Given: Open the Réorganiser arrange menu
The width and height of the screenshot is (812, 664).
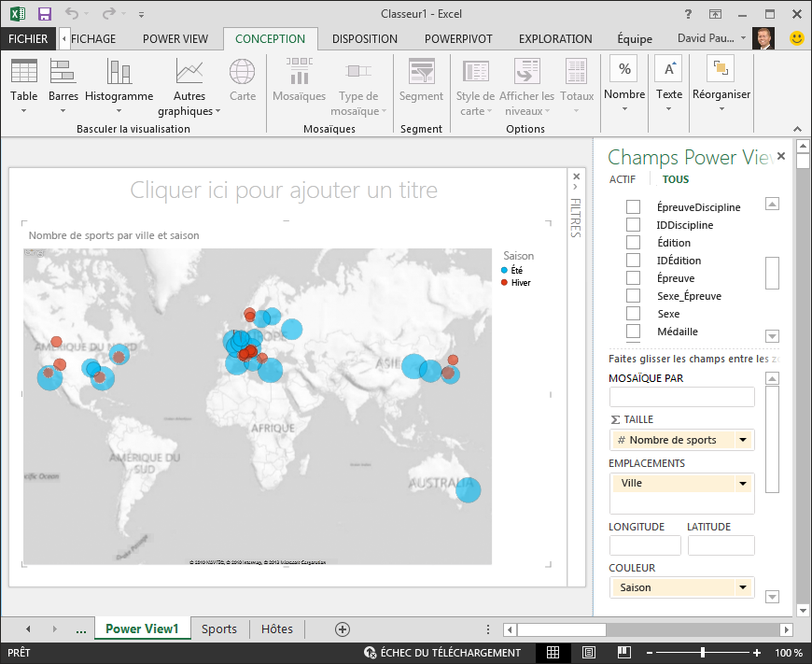Looking at the screenshot, I should click(x=721, y=84).
